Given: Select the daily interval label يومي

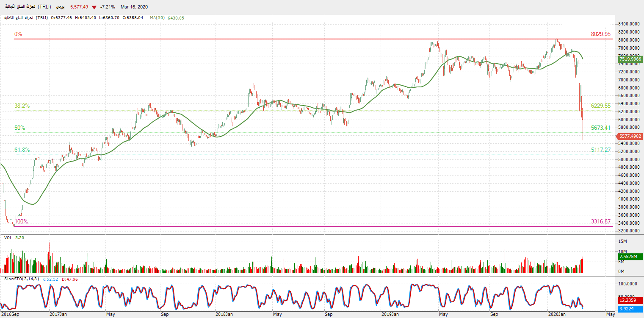Looking at the screenshot, I should click(x=61, y=7).
